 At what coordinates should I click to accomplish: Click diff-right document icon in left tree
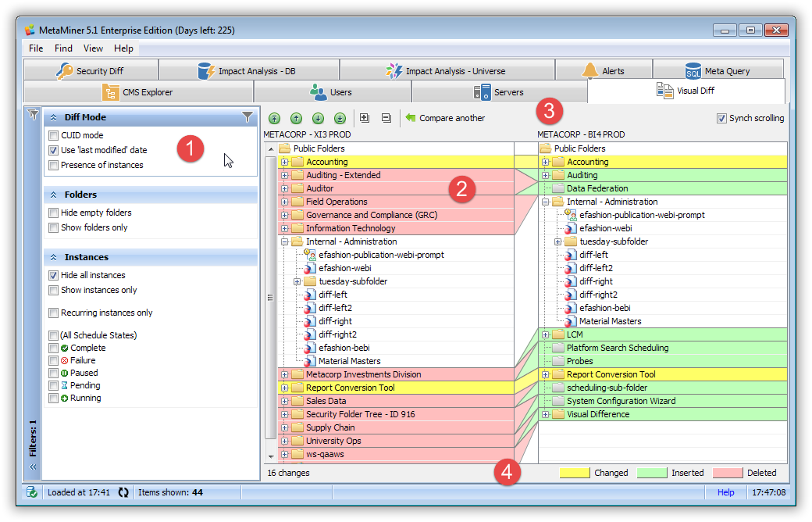tap(310, 321)
